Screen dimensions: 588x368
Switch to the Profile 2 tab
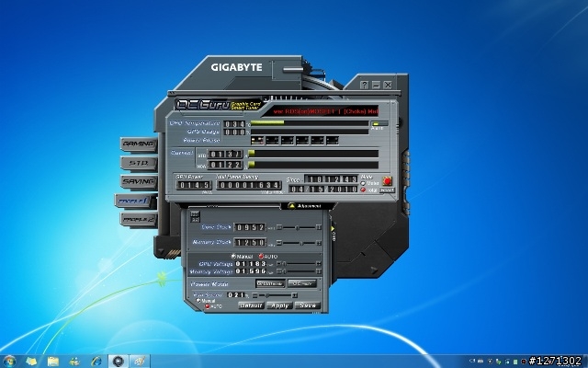[139, 220]
